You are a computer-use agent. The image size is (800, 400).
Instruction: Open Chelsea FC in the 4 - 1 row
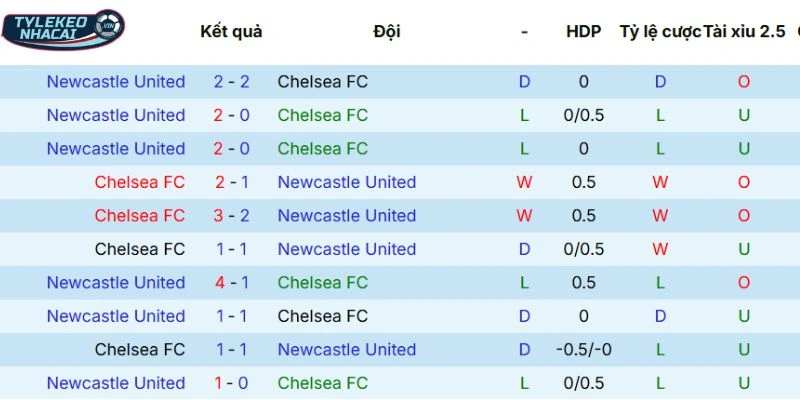click(323, 282)
